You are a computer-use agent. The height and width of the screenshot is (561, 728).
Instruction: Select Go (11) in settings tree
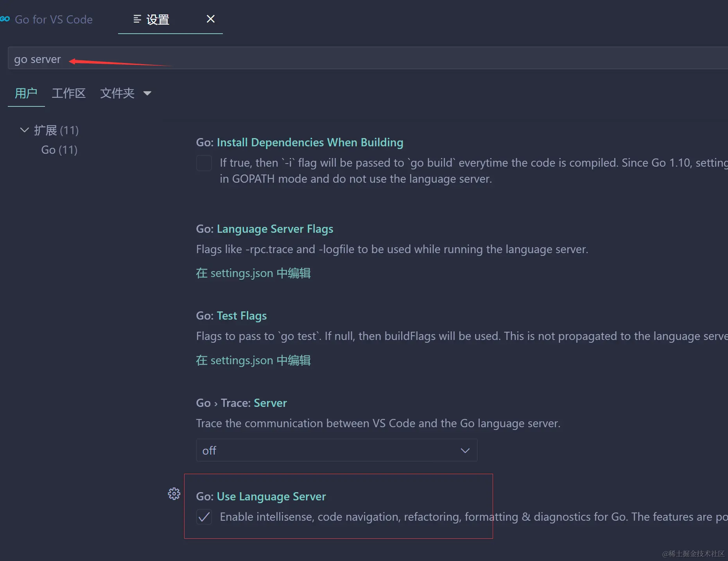click(59, 150)
